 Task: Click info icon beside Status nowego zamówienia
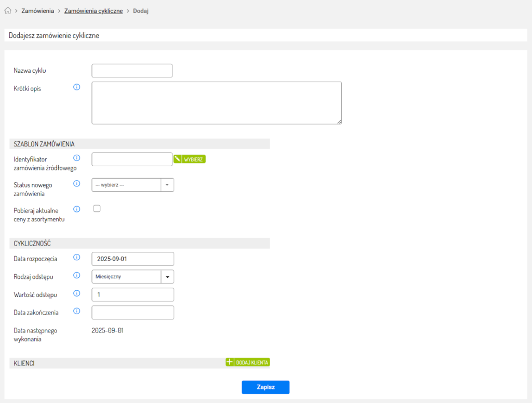pos(77,184)
